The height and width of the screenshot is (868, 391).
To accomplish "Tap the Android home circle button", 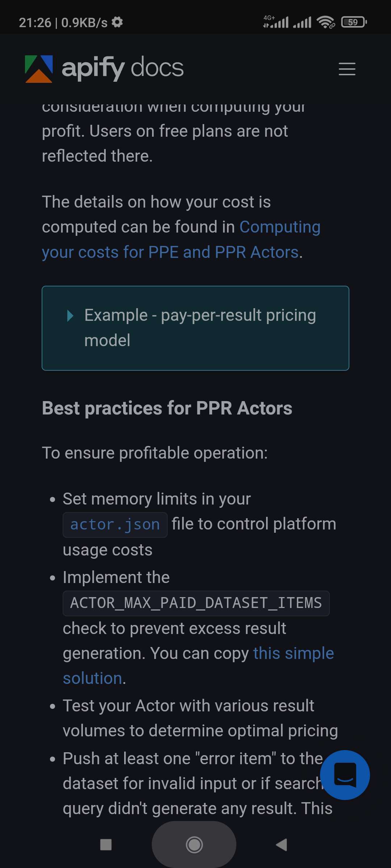I will click(x=194, y=845).
